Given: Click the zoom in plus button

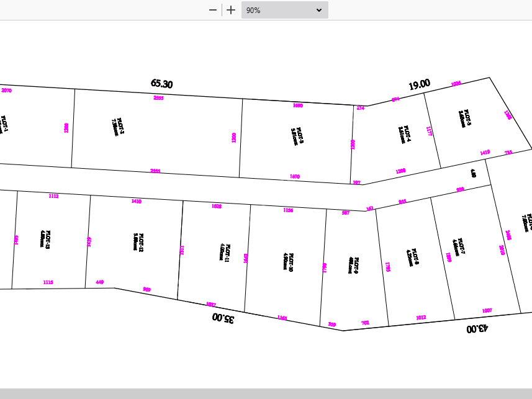Looking at the screenshot, I should click(x=231, y=10).
